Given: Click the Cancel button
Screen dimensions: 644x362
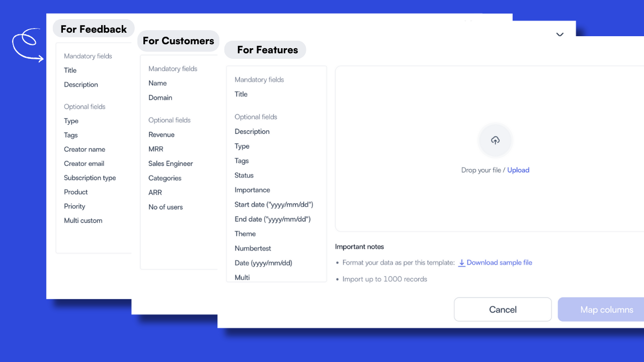Looking at the screenshot, I should click(503, 309).
